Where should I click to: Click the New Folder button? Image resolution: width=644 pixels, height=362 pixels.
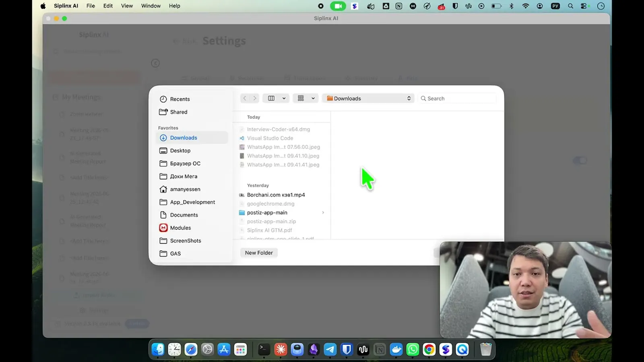click(259, 253)
